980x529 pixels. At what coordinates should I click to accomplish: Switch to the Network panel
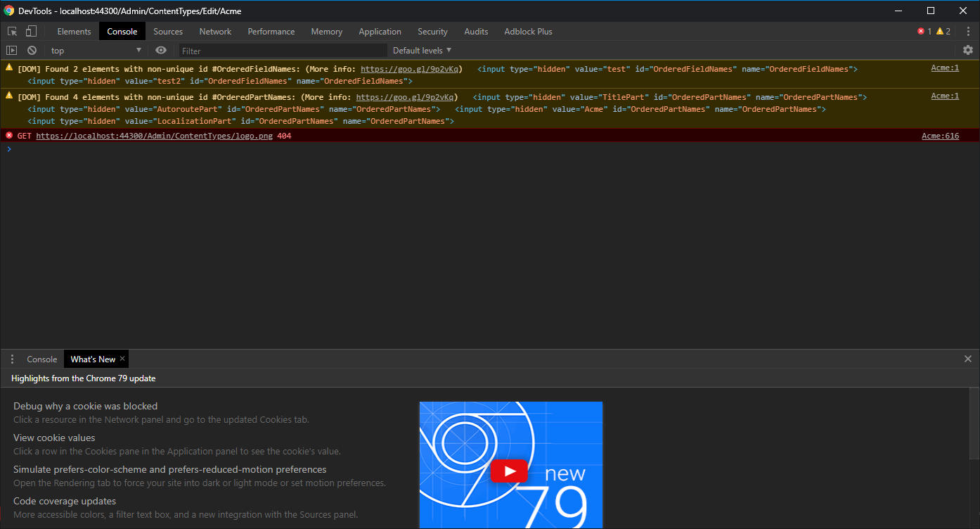[214, 31]
